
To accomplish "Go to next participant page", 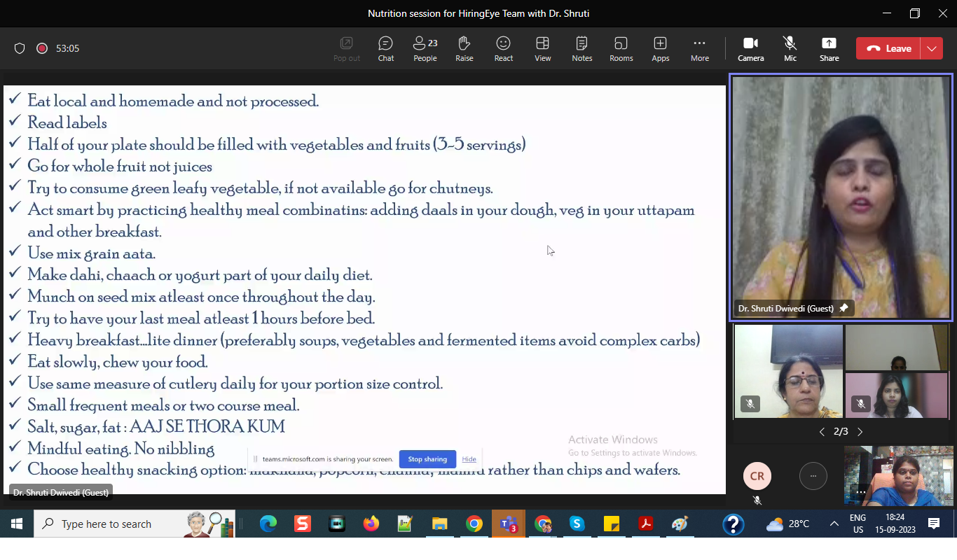I will 860,432.
